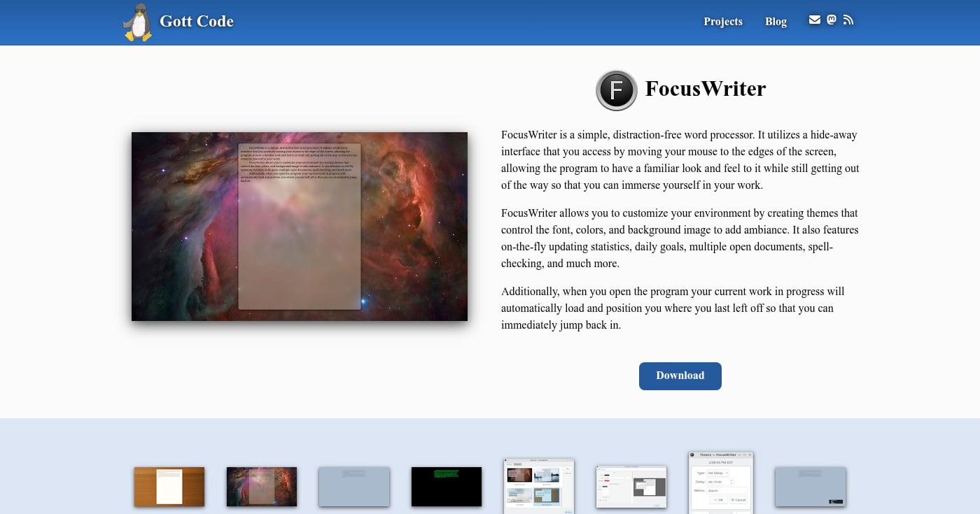The height and width of the screenshot is (514, 980).
Task: Open the themes dialog thumbnail
Action: pyautogui.click(x=539, y=486)
